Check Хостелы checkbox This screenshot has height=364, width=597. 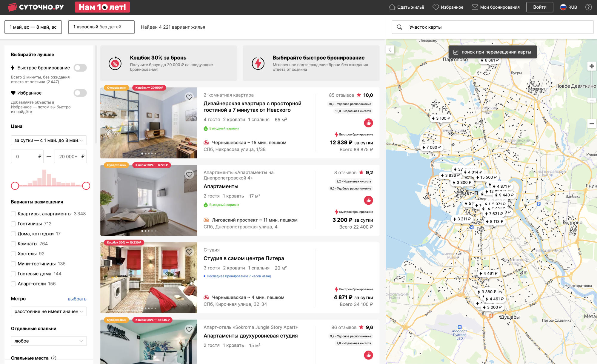[x=13, y=254]
